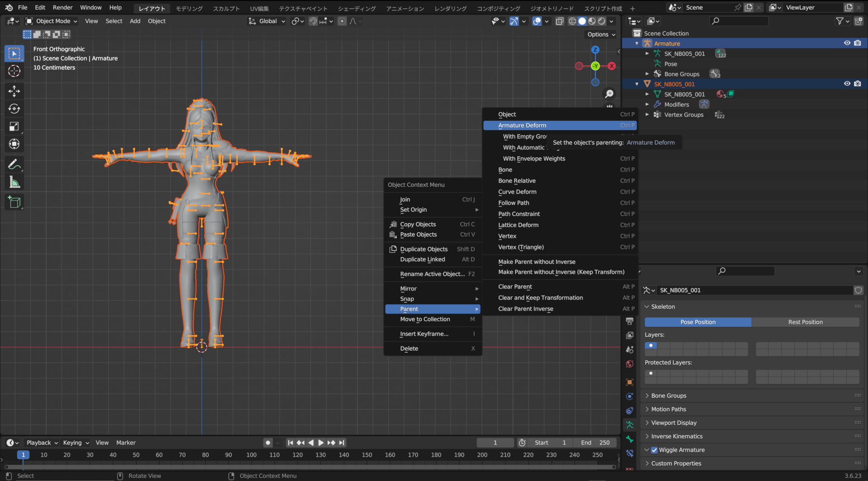The height and width of the screenshot is (481, 868).
Task: Click the Start frame field
Action: click(x=550, y=443)
